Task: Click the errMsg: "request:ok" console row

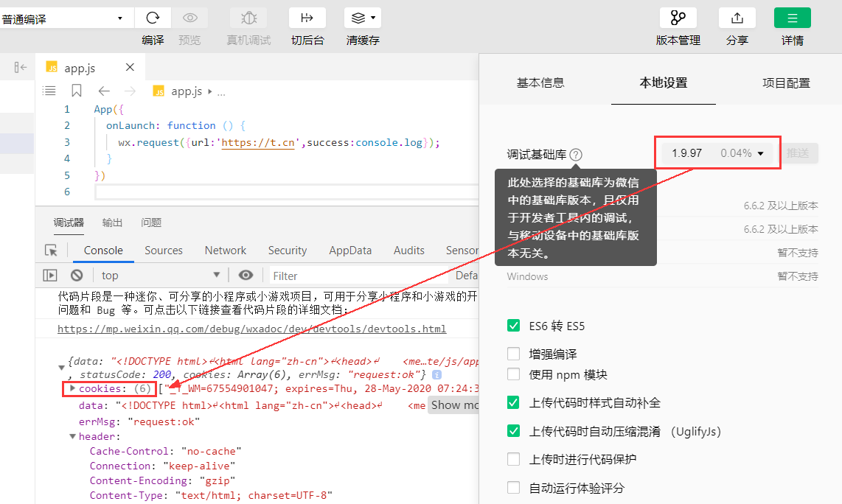Action: [139, 422]
